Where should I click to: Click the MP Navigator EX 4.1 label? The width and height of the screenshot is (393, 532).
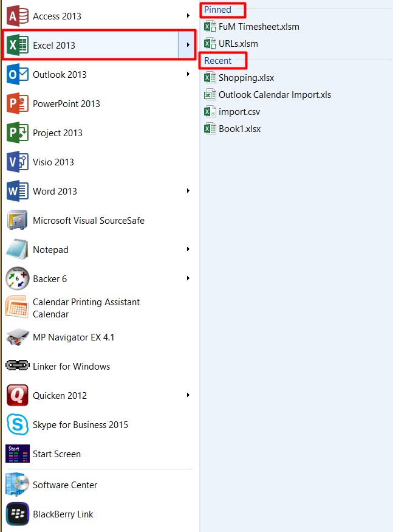click(x=73, y=337)
